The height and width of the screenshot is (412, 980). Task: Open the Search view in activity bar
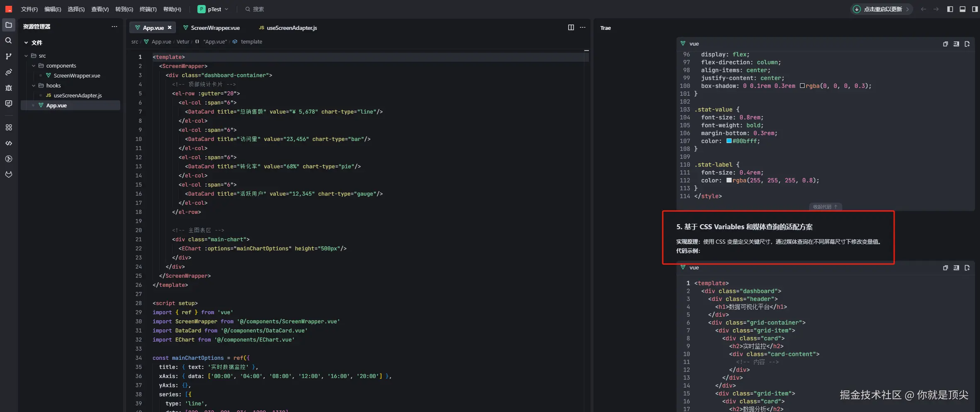(x=8, y=41)
